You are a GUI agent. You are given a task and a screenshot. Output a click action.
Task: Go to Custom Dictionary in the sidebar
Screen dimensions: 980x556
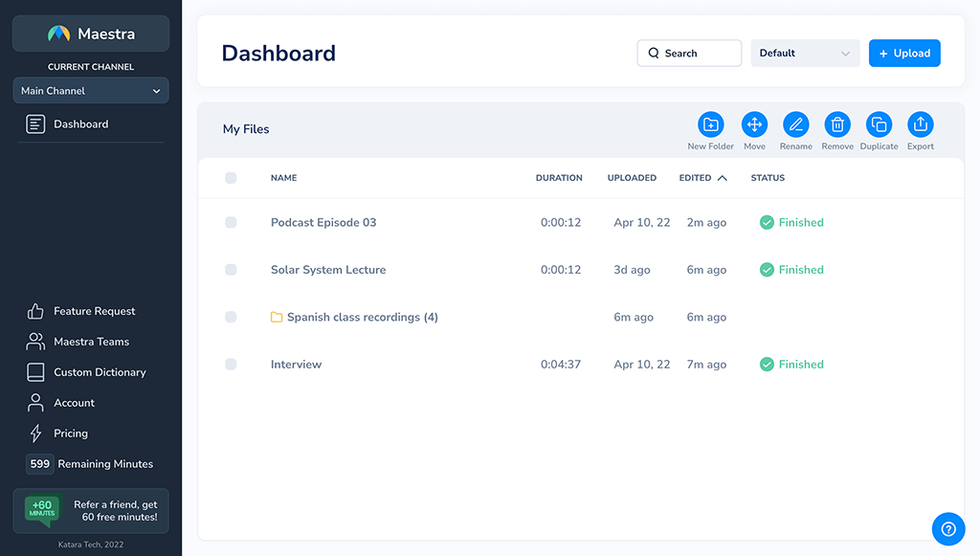coord(100,372)
